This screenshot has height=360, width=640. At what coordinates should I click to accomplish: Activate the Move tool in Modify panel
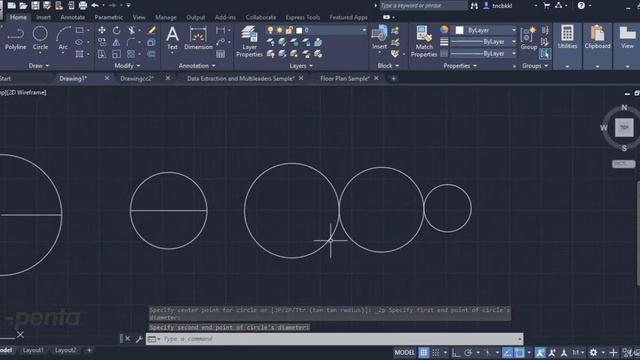coord(102,30)
